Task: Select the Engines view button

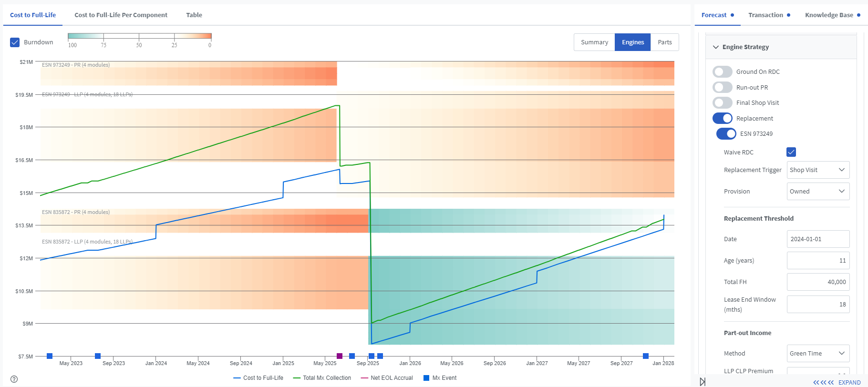Action: [633, 42]
